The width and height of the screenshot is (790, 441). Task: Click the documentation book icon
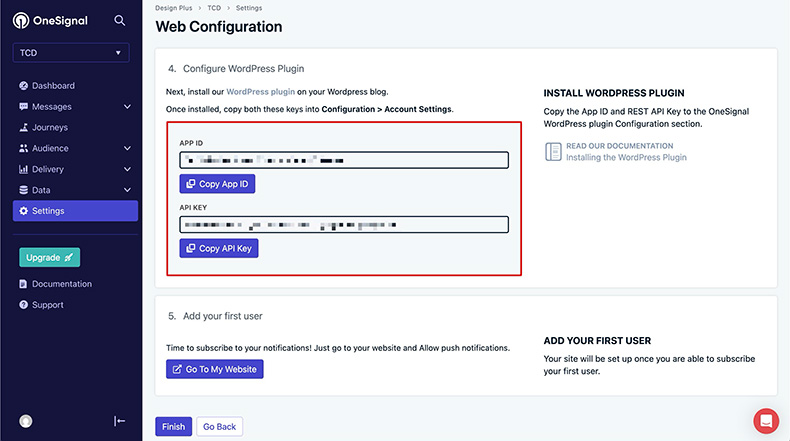coord(553,152)
